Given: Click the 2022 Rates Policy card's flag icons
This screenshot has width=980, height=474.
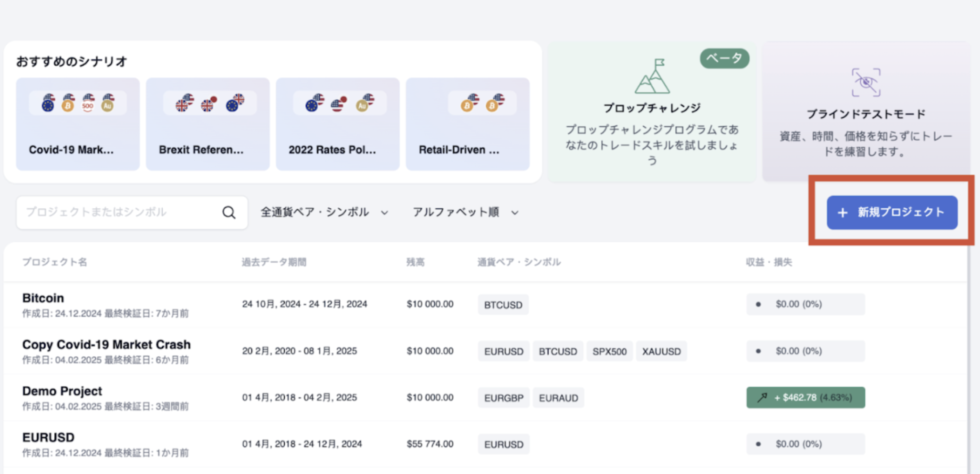Looking at the screenshot, I should (340, 103).
